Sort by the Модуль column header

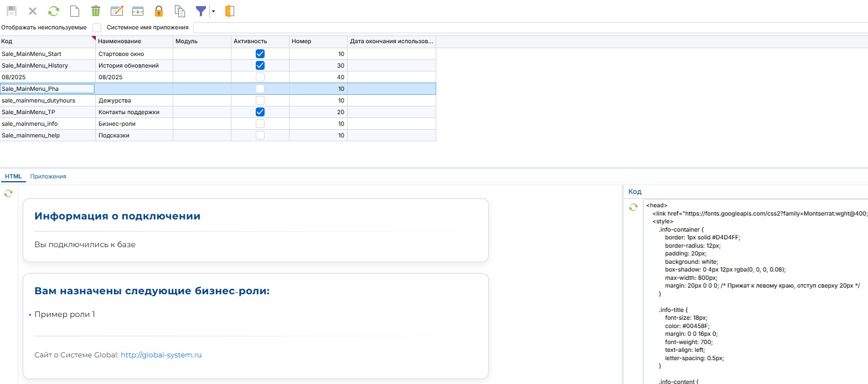[202, 42]
